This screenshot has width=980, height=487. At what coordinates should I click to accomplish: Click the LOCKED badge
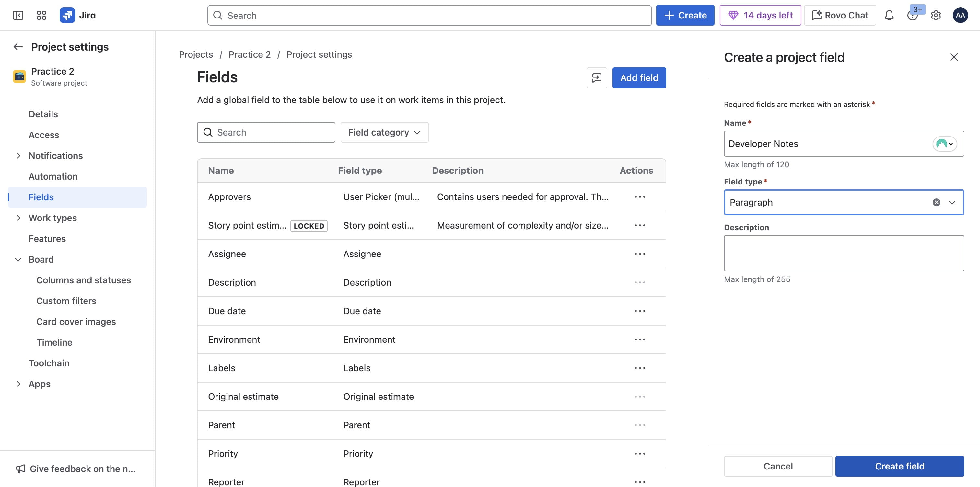tap(309, 226)
